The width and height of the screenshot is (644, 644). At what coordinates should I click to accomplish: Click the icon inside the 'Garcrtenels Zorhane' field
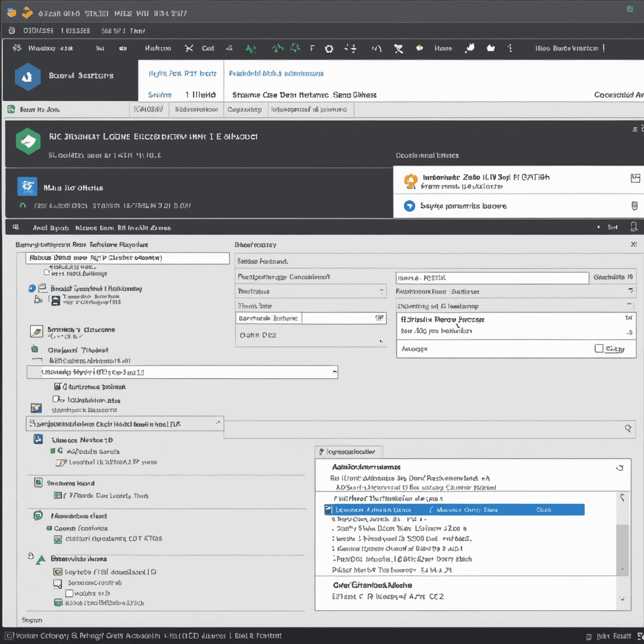pos(379,318)
